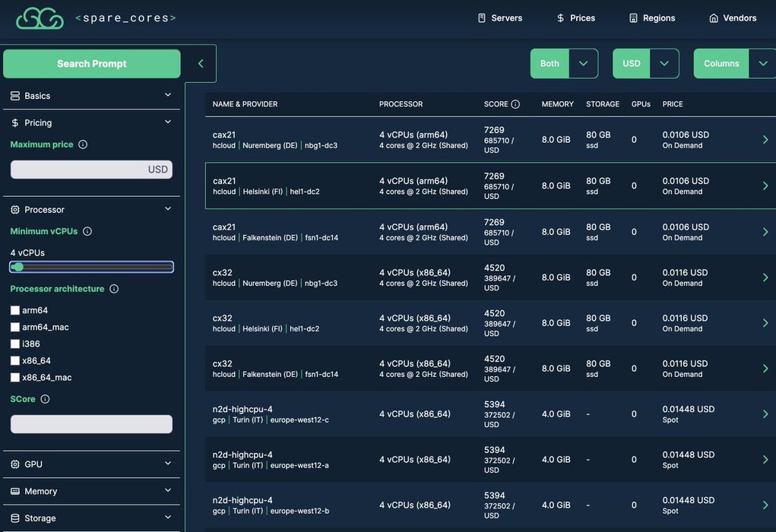The height and width of the screenshot is (532, 776).
Task: Tick the i386 architecture checkbox
Action: 15,344
